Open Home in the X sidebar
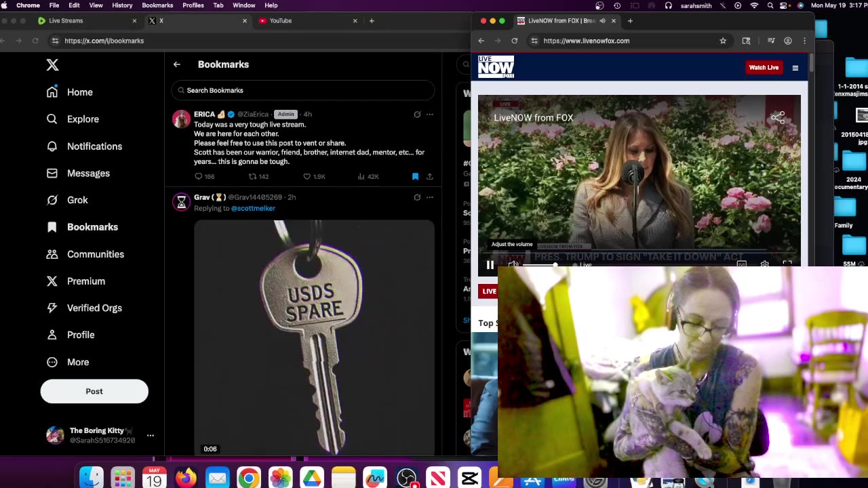Viewport: 868px width, 488px height. point(70,92)
